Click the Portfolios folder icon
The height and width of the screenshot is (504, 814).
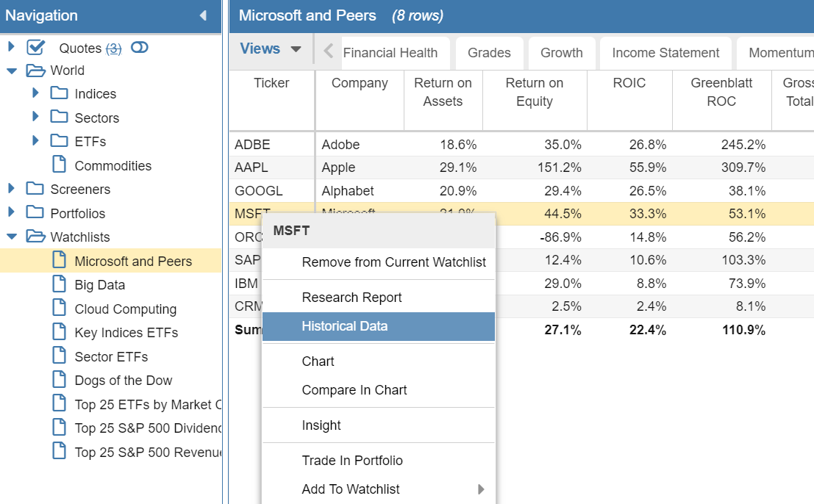tap(35, 212)
